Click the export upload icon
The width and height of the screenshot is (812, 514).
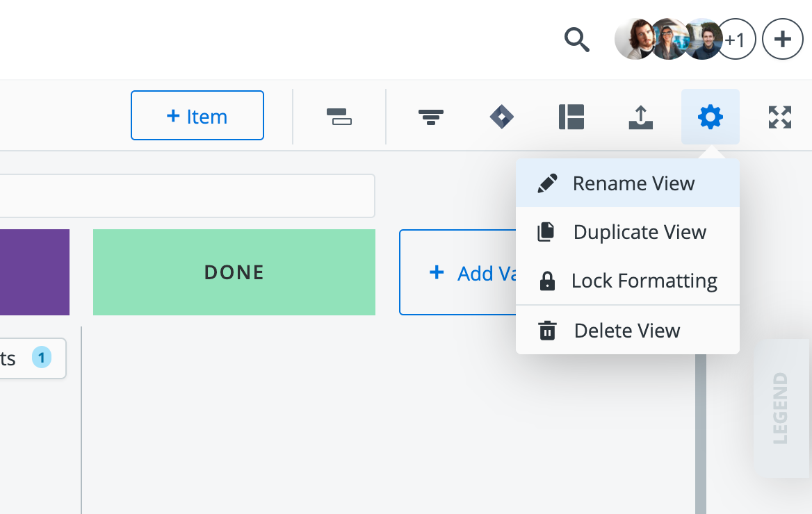coord(640,117)
